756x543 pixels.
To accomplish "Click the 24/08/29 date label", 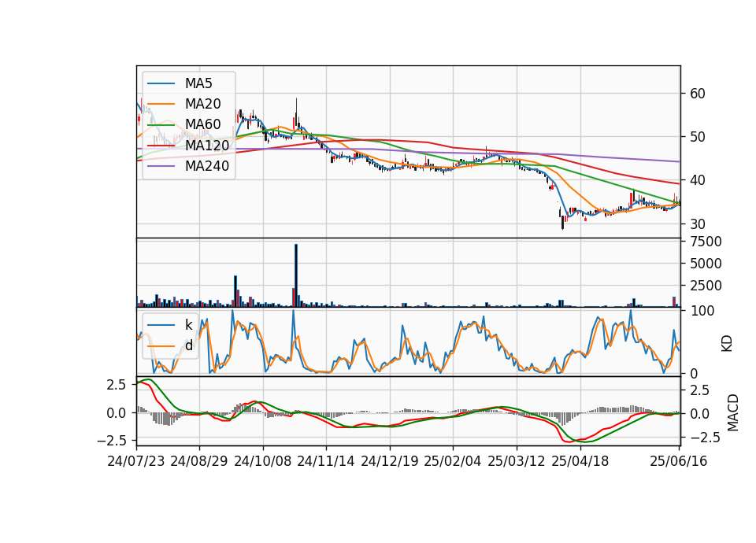I will pos(199,461).
